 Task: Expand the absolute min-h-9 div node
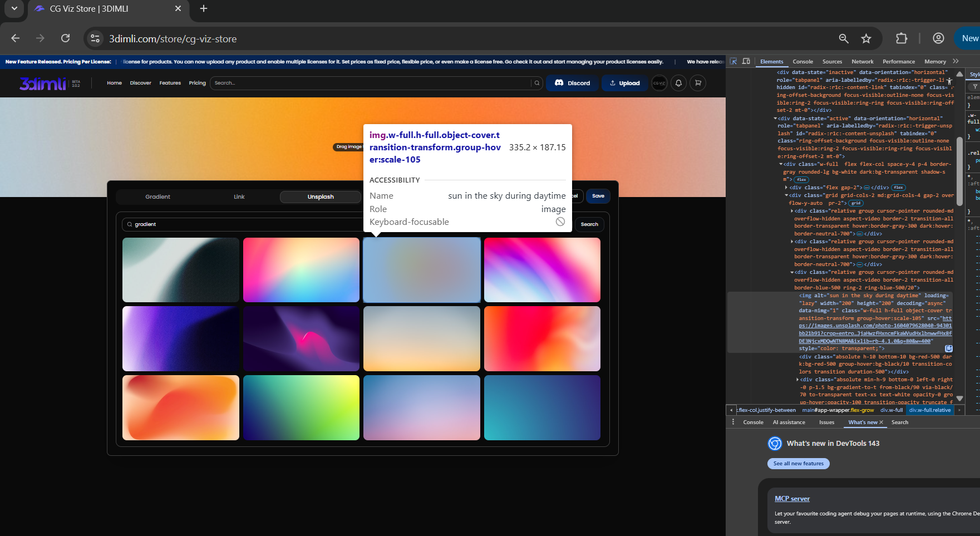(797, 380)
